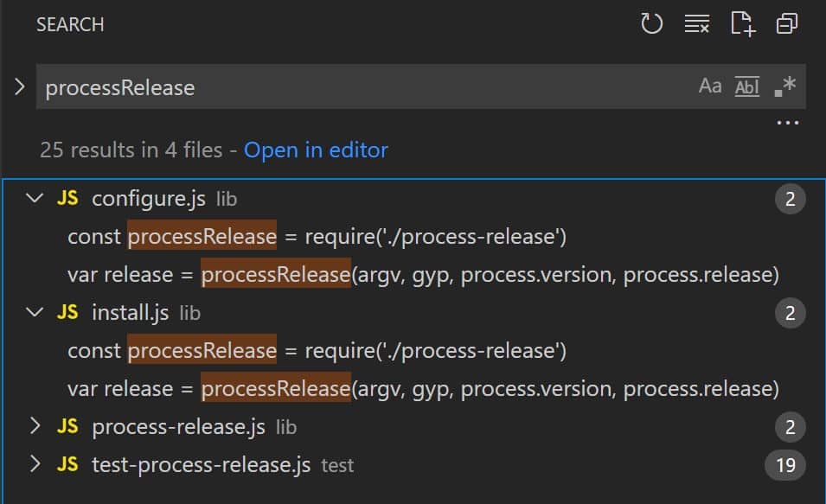Collapse all search results
The height and width of the screenshot is (504, 826).
point(787,24)
